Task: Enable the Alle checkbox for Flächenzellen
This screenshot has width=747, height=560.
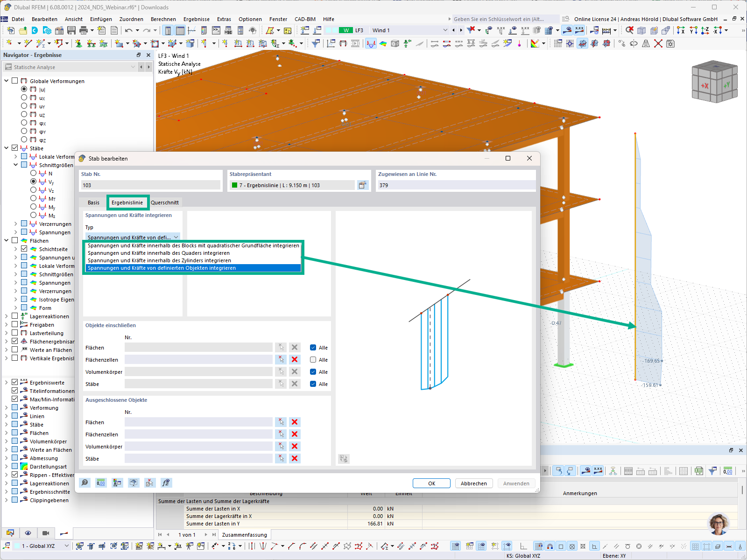Action: pyautogui.click(x=312, y=359)
